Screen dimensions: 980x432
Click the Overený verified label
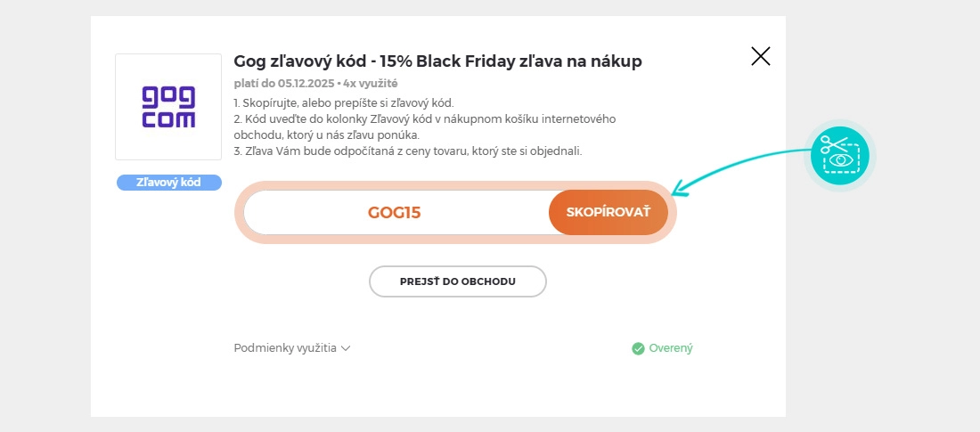[671, 348]
